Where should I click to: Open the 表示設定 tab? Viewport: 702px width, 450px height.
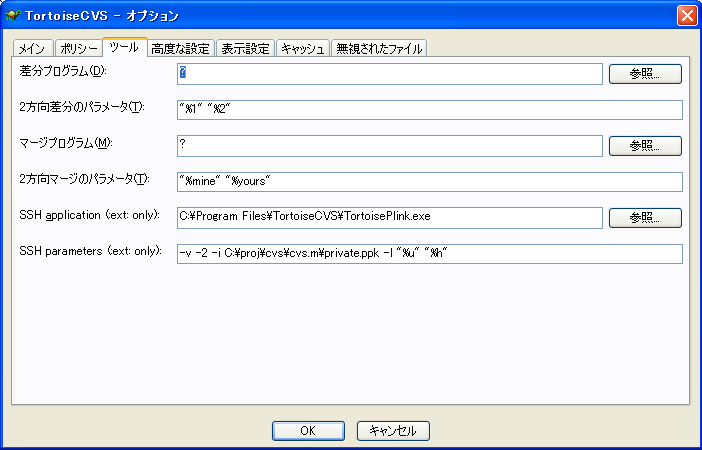pyautogui.click(x=245, y=48)
